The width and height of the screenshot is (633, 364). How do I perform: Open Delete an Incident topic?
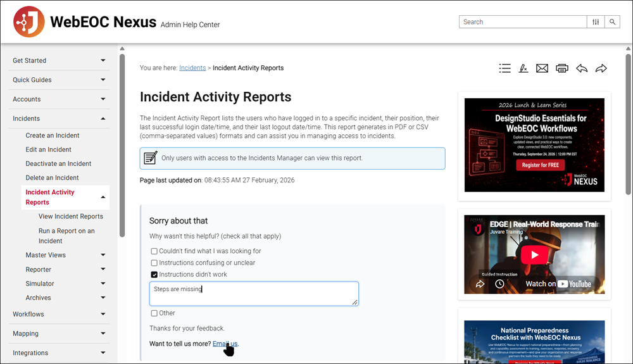(x=52, y=178)
